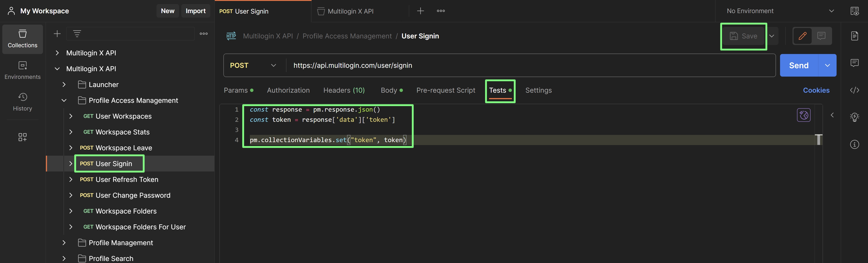Switch to comment mode next to the pencil icon
The height and width of the screenshot is (263, 868).
[x=821, y=36]
